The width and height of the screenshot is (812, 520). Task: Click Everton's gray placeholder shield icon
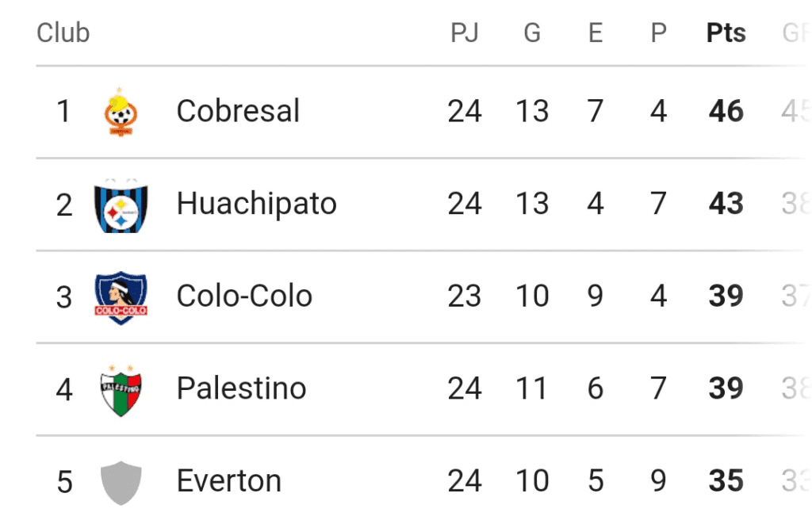pyautogui.click(x=121, y=483)
